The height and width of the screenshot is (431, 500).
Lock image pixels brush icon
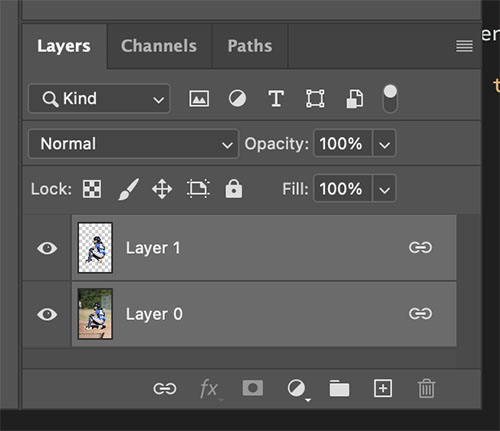(129, 189)
